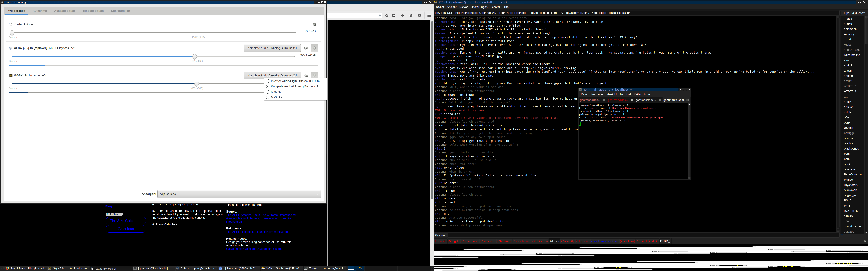The height and width of the screenshot is (271, 868).
Task: Open the Eingabegeräte tab
Action: [93, 11]
